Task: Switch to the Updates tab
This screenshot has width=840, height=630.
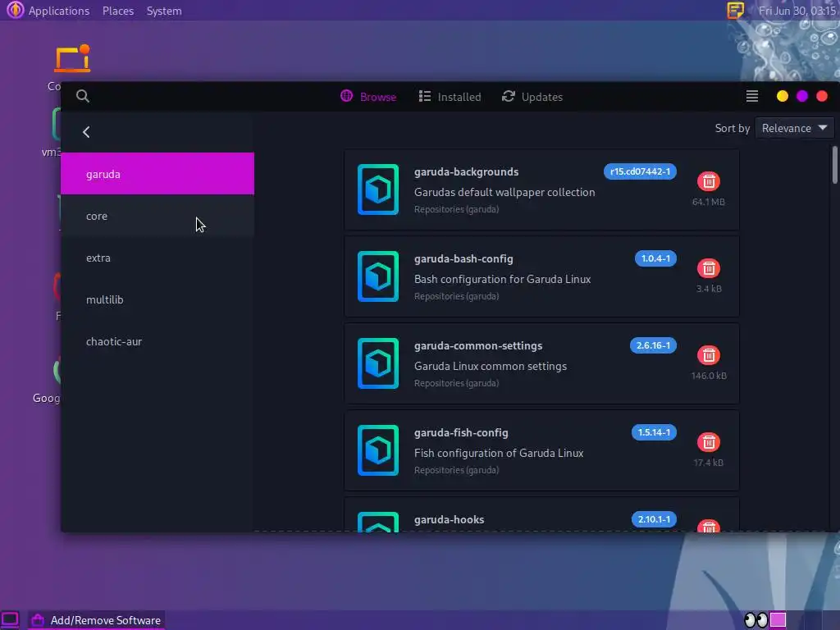Action: (x=532, y=97)
